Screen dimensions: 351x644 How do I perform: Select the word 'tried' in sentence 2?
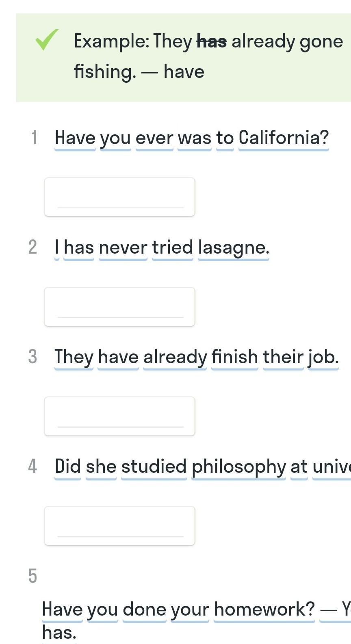coord(173,248)
